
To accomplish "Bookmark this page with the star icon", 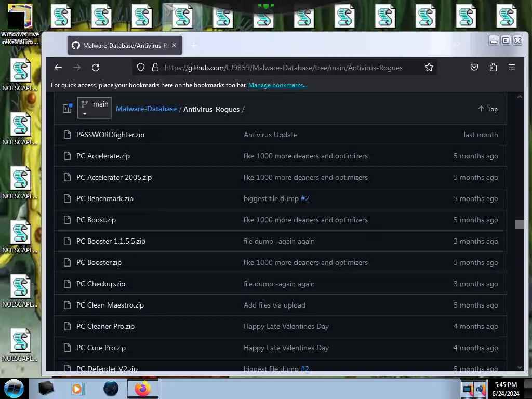I will pos(429,67).
